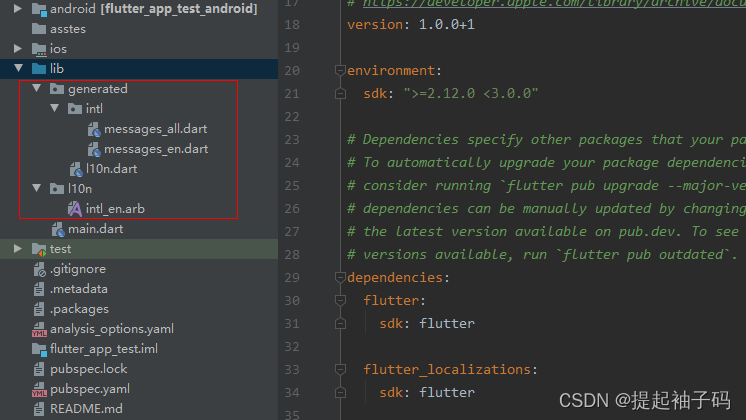The image size is (746, 420).
Task: Click the l10n folder icon
Action: click(x=57, y=188)
